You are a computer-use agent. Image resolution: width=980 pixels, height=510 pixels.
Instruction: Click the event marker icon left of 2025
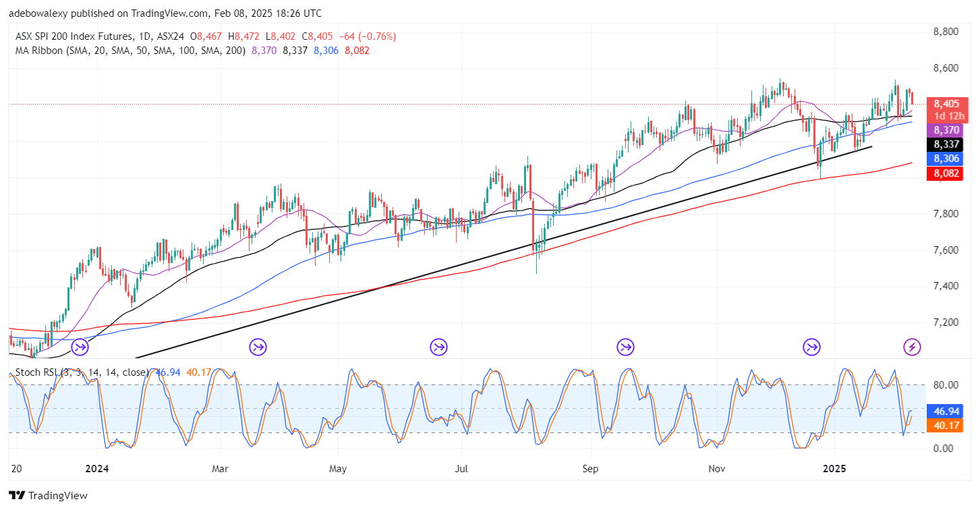pos(811,347)
